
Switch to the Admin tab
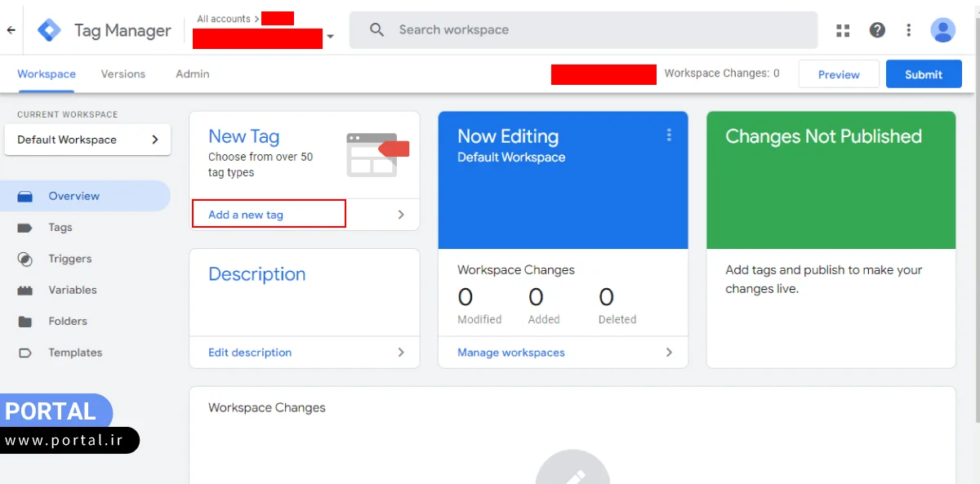click(x=192, y=73)
